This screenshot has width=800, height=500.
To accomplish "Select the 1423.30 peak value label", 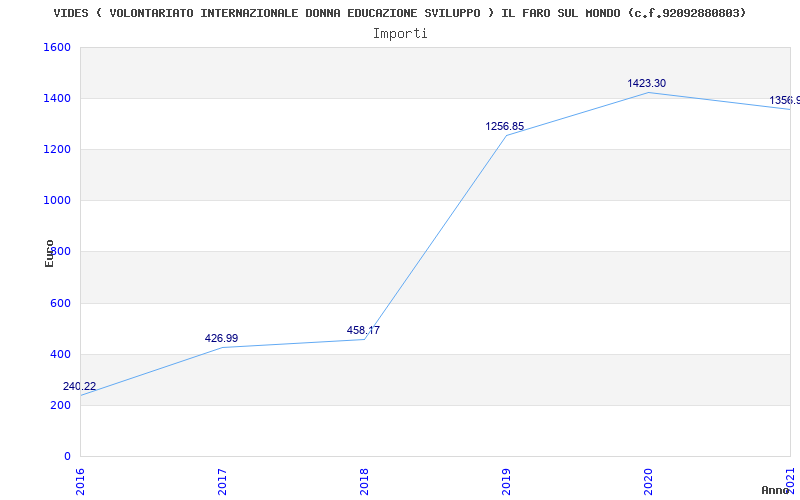I will [x=646, y=83].
